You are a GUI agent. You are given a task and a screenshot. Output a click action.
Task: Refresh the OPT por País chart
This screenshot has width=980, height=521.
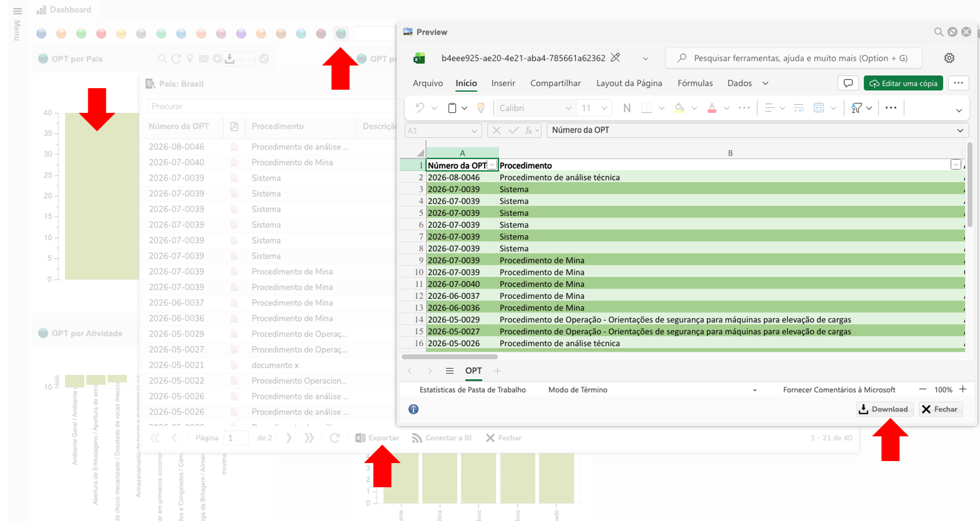pos(176,59)
